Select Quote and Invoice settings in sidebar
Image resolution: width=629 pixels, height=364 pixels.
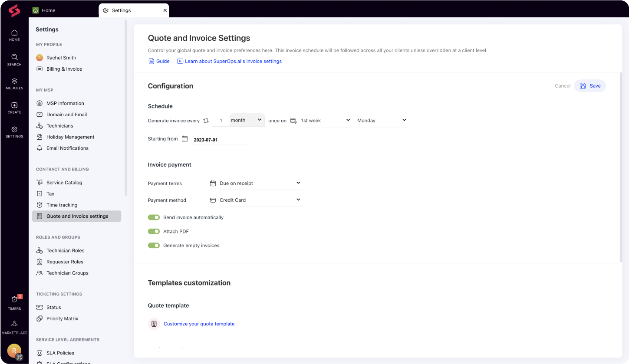point(76,216)
